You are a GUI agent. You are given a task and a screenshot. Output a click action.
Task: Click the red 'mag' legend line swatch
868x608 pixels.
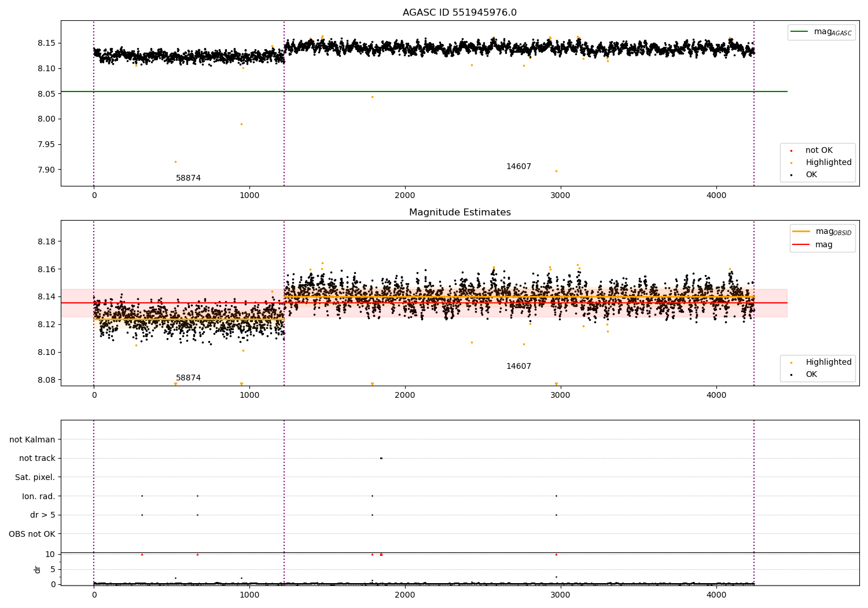coord(801,245)
